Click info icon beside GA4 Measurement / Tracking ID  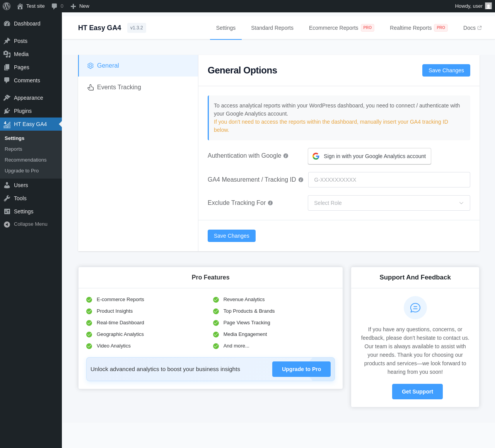tap(301, 180)
